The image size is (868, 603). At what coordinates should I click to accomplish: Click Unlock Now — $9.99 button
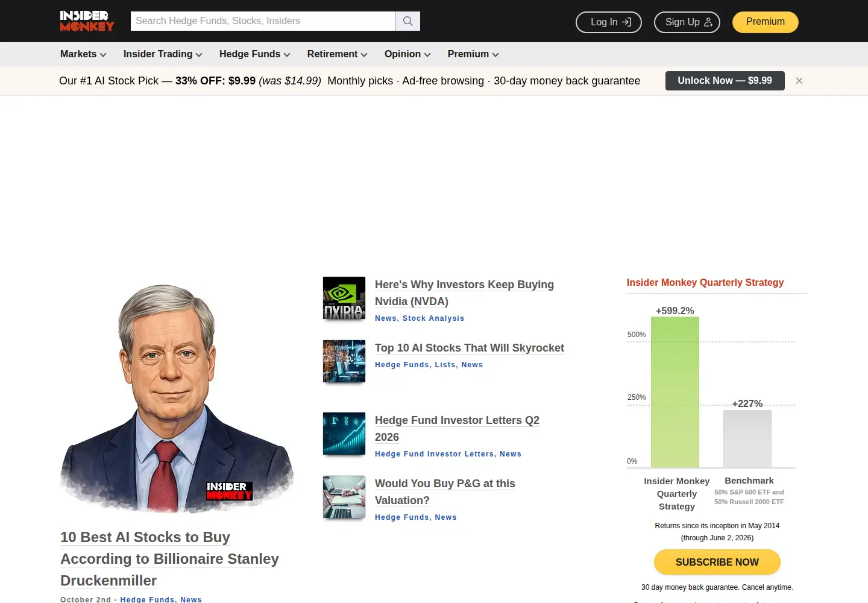tap(725, 81)
